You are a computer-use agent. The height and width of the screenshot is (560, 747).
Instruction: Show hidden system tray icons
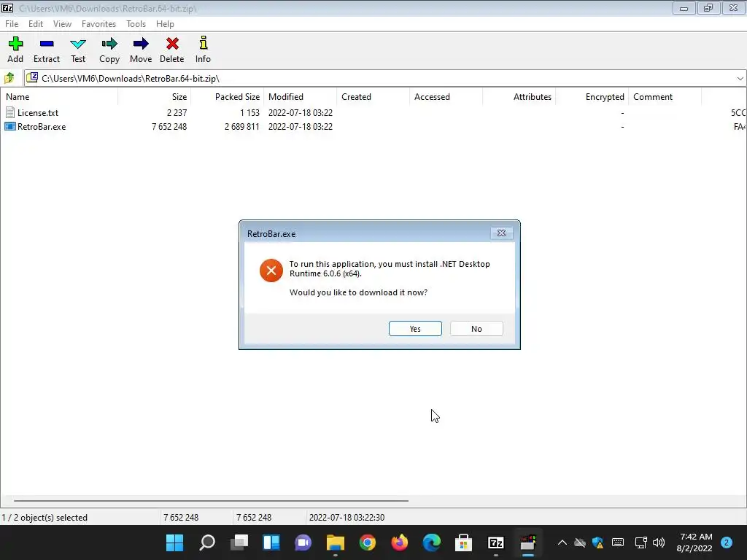pyautogui.click(x=562, y=542)
